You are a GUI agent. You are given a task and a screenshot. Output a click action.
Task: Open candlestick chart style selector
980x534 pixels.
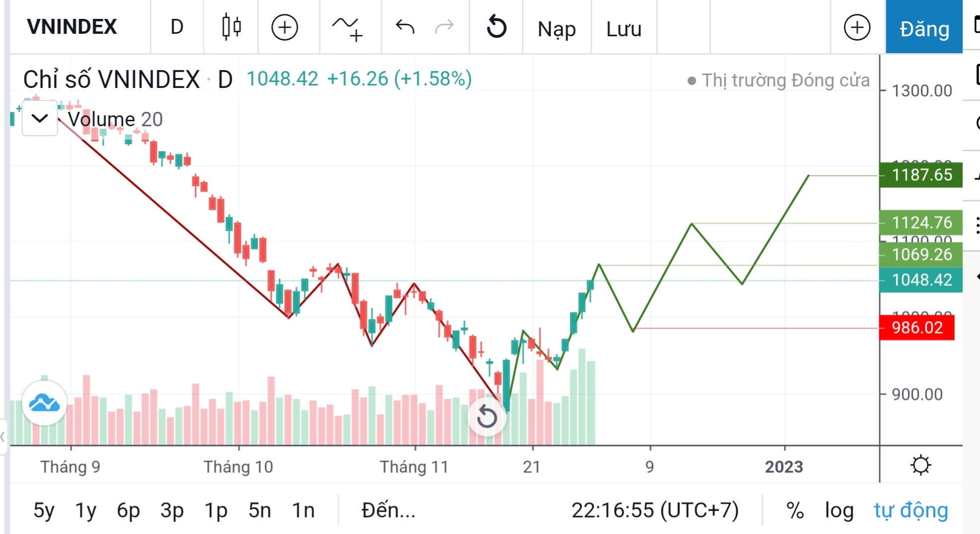(x=231, y=27)
